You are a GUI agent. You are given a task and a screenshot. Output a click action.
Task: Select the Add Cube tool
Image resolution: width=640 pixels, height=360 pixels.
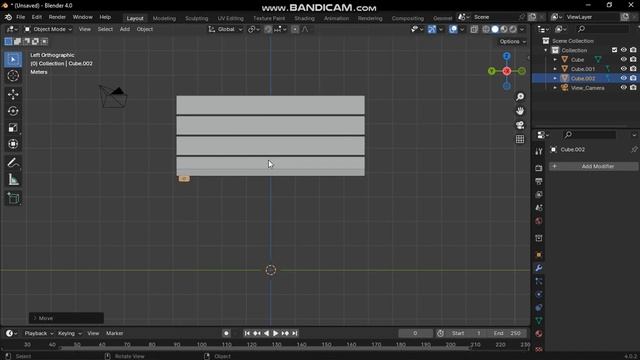[x=13, y=198]
